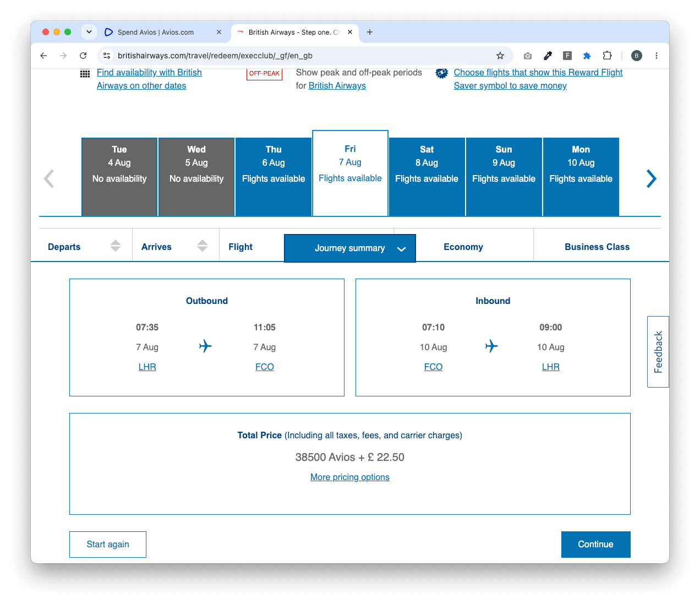The width and height of the screenshot is (700, 604).
Task: Click outbound departure time 07:35
Action: [147, 328]
